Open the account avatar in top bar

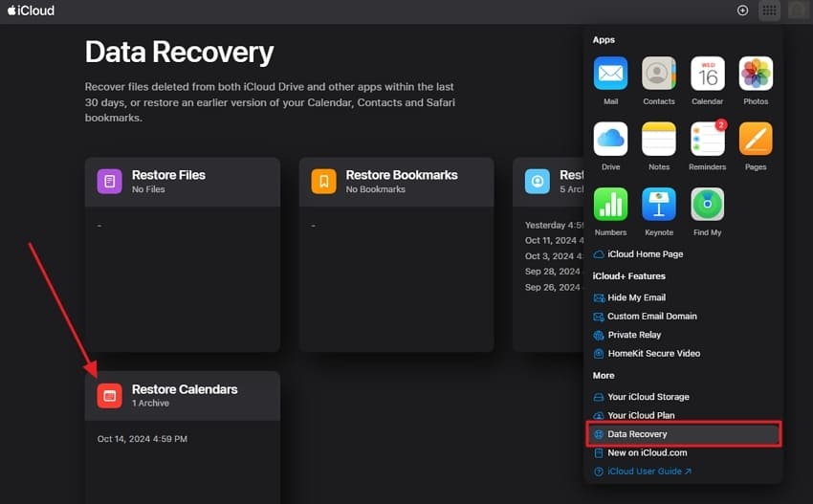(x=797, y=11)
